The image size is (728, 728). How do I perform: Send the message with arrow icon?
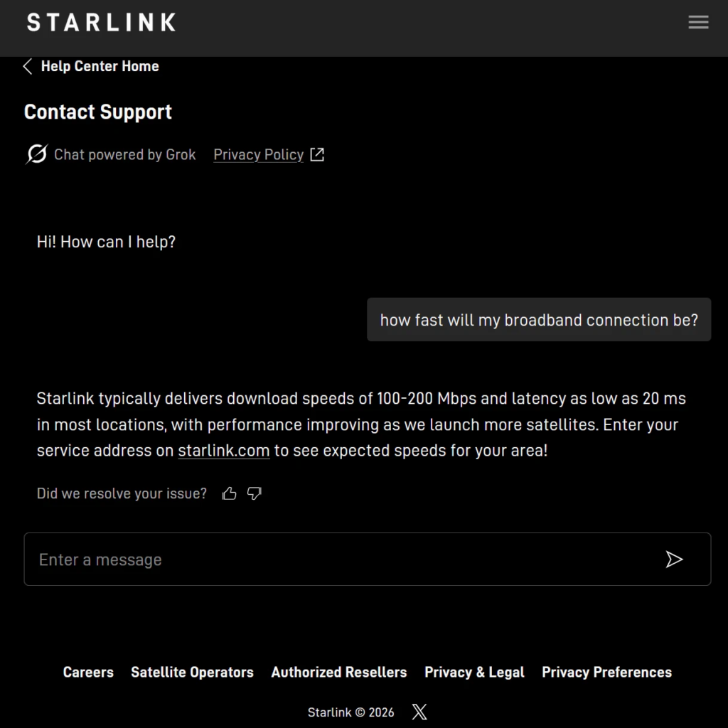[x=674, y=560]
